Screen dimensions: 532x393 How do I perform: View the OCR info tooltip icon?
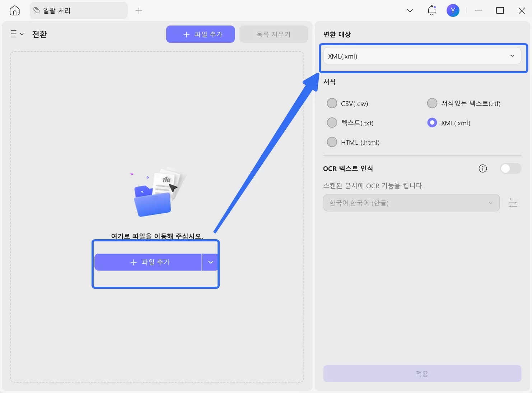pos(482,168)
